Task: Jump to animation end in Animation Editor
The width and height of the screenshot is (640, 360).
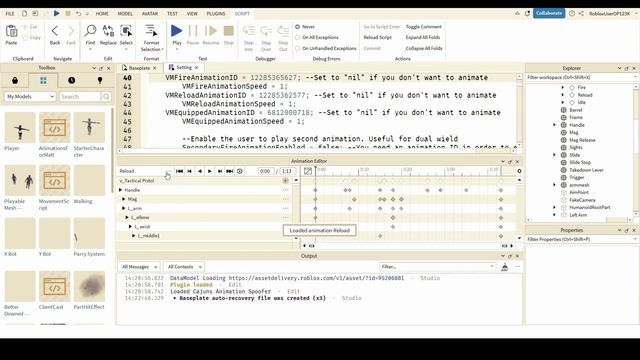Action: [229, 171]
